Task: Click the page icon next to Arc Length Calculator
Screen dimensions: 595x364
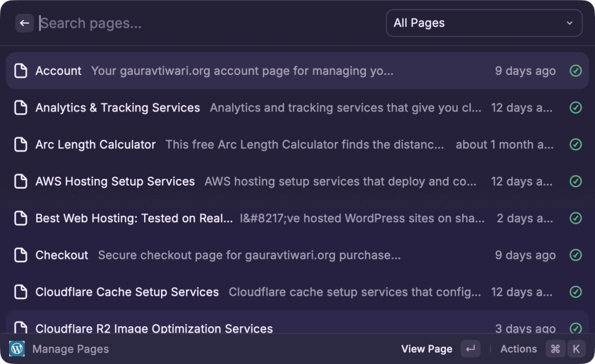Action: (x=20, y=144)
